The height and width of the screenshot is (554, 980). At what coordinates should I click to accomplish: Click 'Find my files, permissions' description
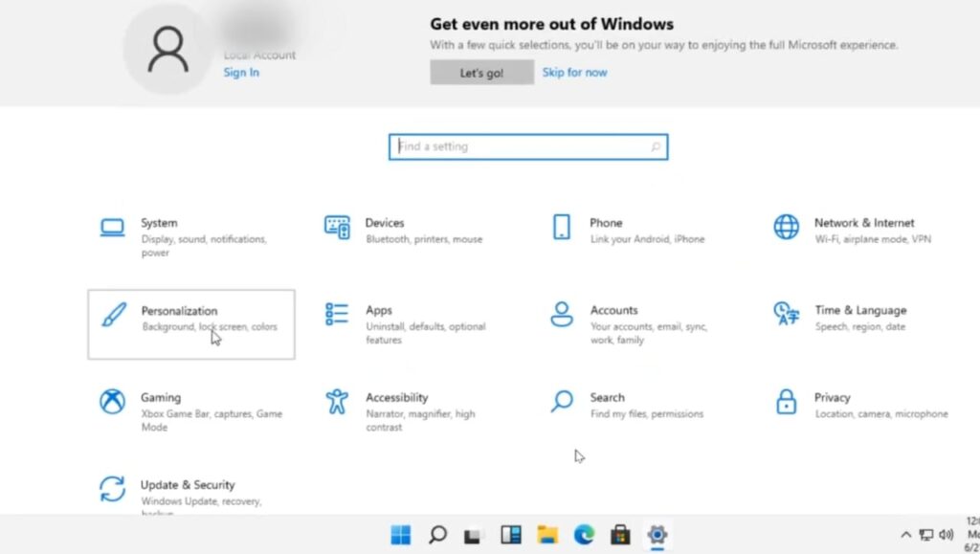coord(647,414)
